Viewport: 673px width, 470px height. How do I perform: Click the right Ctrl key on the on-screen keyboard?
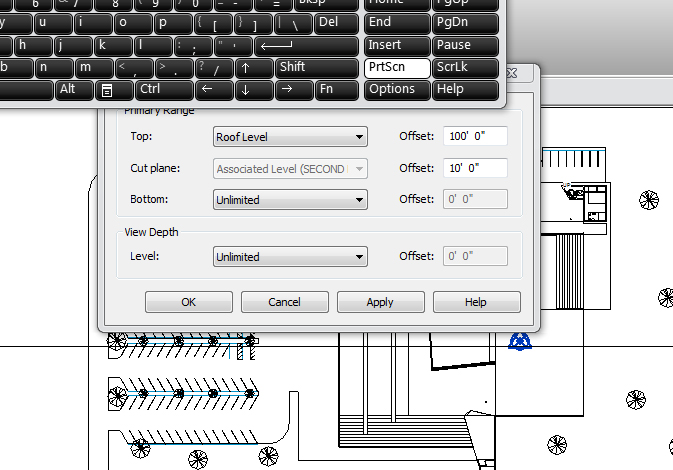coord(165,90)
